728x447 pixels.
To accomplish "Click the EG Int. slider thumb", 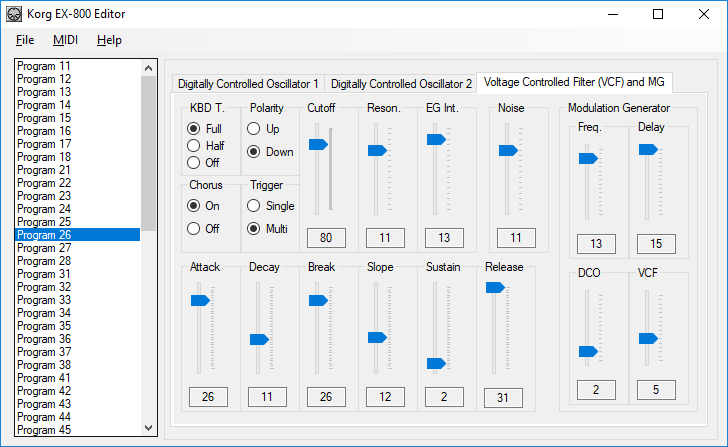I will point(436,139).
